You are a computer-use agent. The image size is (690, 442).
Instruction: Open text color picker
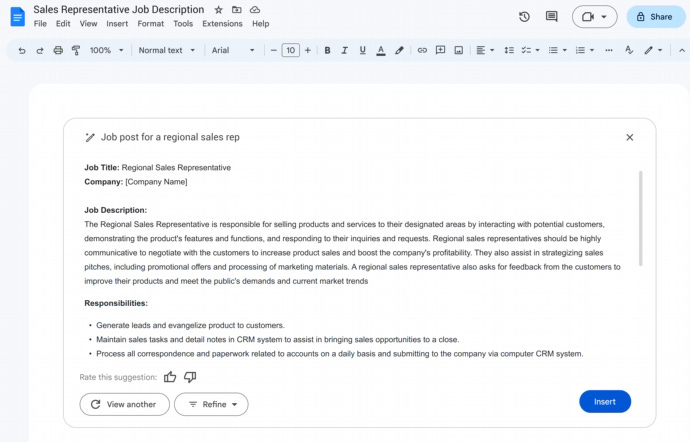(x=381, y=50)
